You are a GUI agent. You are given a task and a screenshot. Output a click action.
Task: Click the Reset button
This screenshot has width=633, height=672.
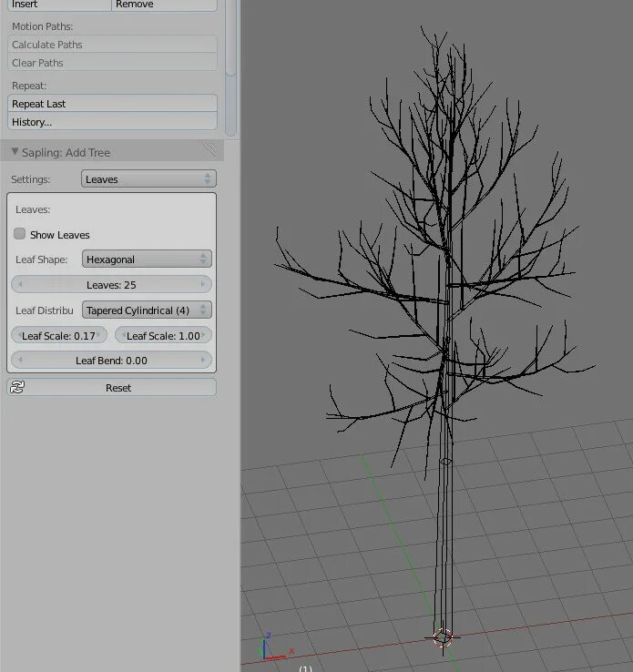pyautogui.click(x=112, y=387)
